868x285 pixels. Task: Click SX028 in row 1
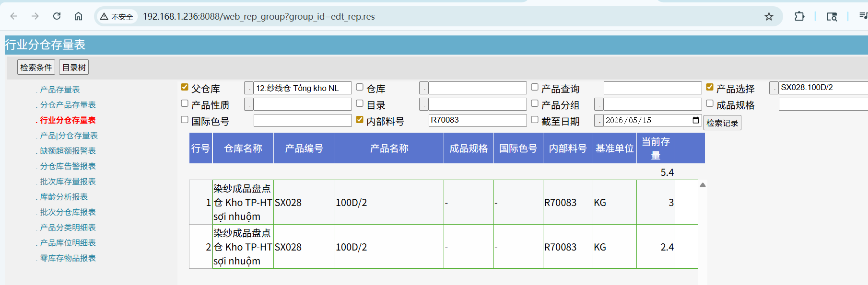click(x=288, y=203)
